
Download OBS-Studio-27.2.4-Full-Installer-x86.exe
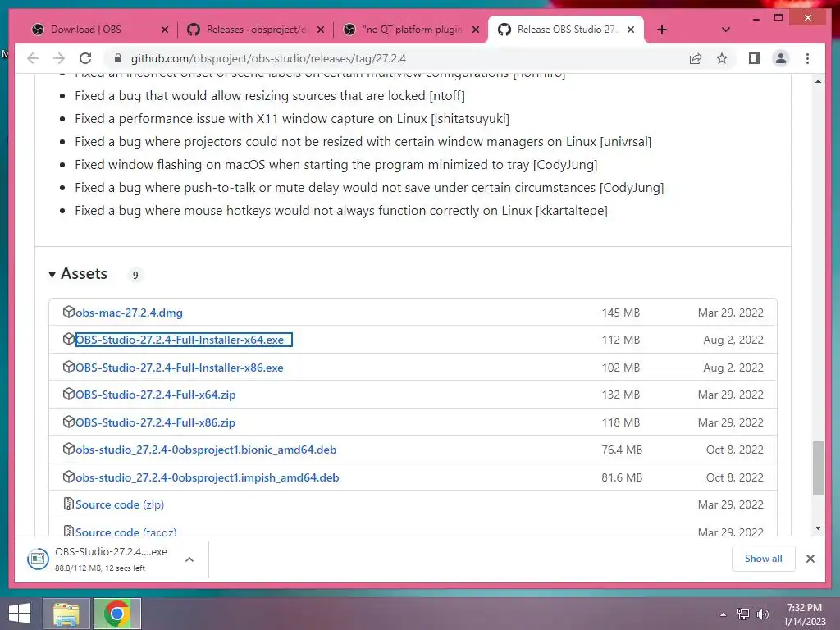tap(180, 368)
